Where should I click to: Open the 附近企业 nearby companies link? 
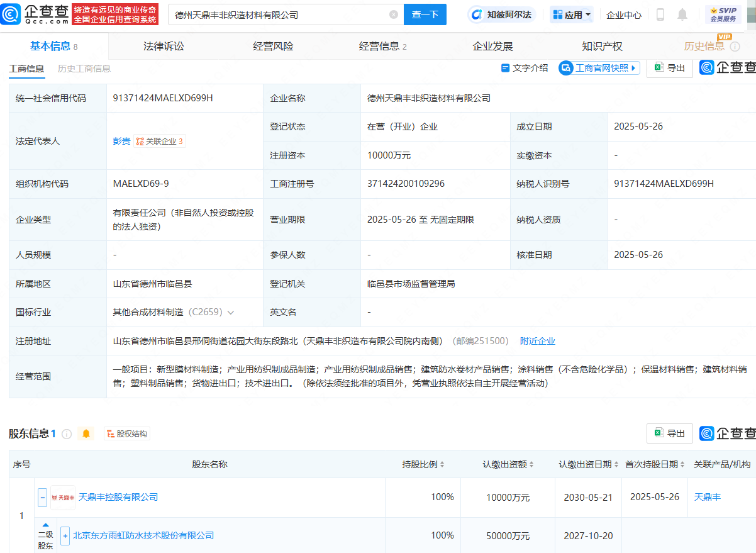538,340
